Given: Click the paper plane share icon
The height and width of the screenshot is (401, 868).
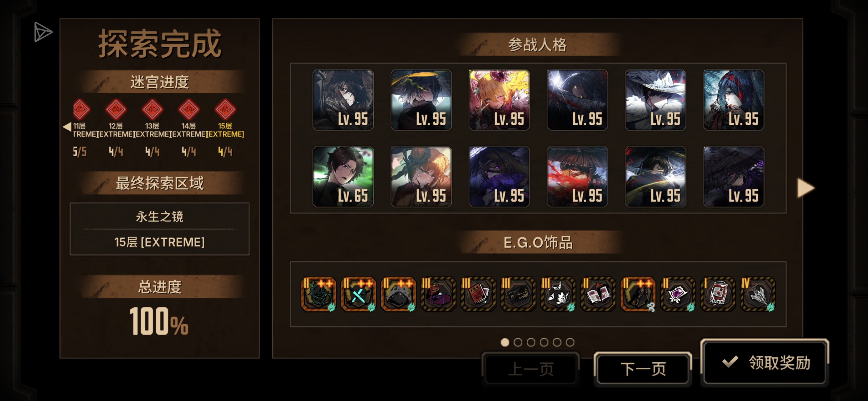Looking at the screenshot, I should point(43,32).
